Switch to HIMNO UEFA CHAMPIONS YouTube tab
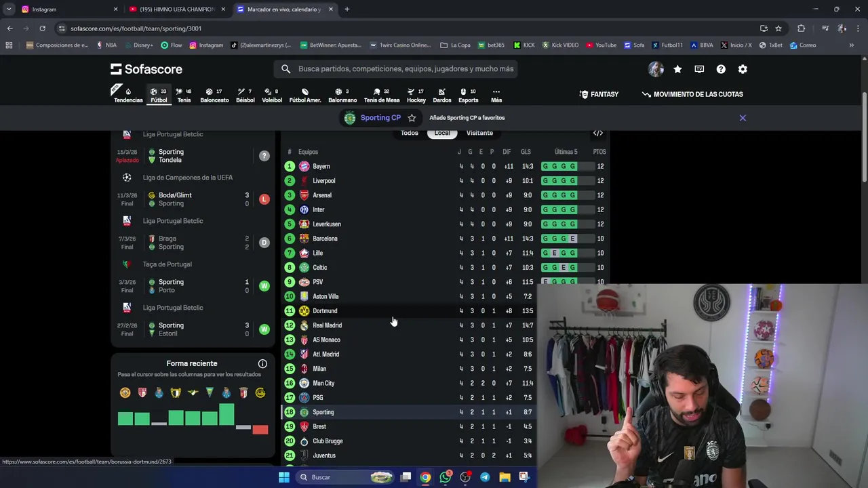The width and height of the screenshot is (868, 488). pos(178,9)
